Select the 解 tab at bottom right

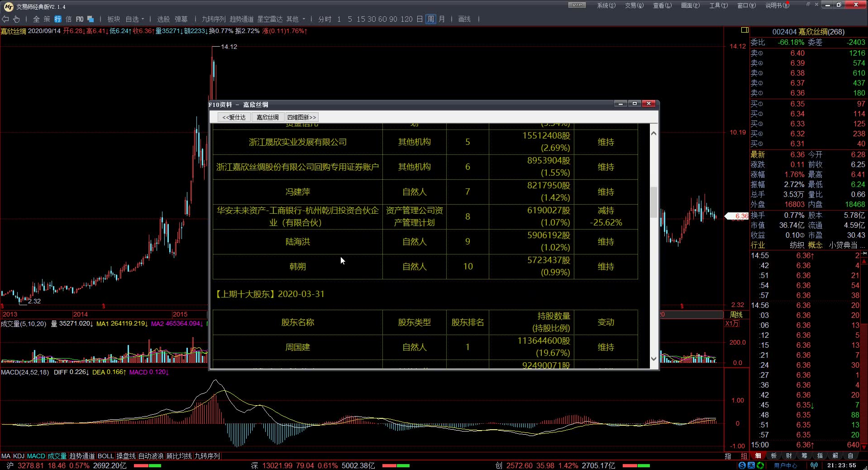(x=835, y=456)
